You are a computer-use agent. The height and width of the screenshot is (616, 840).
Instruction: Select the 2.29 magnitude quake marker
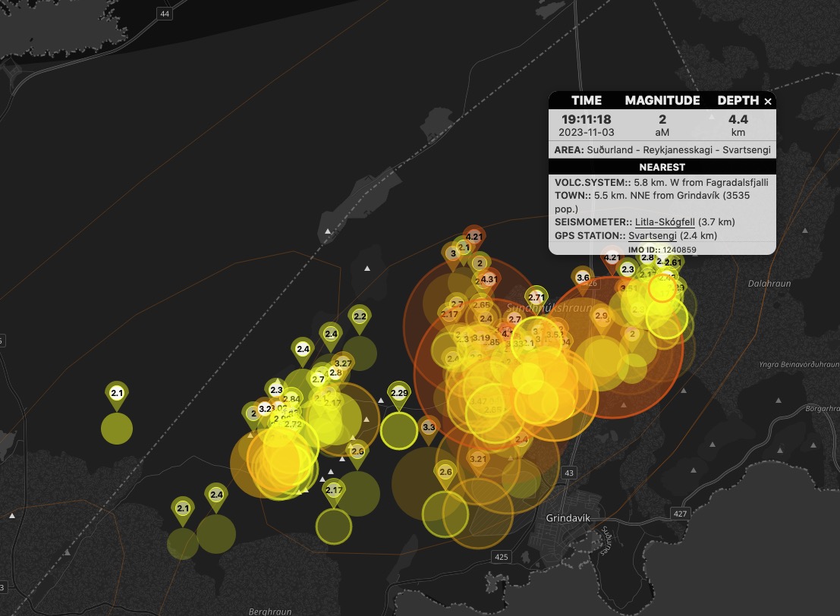click(399, 394)
